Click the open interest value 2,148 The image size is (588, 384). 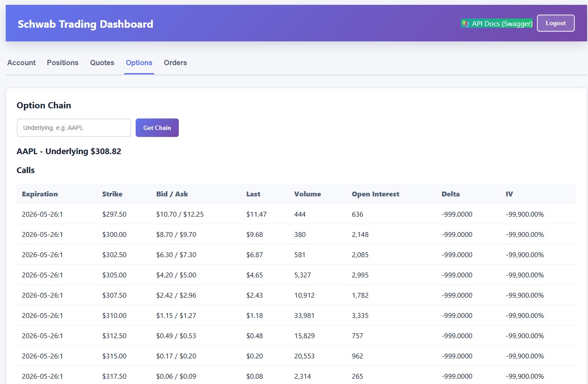coord(360,235)
